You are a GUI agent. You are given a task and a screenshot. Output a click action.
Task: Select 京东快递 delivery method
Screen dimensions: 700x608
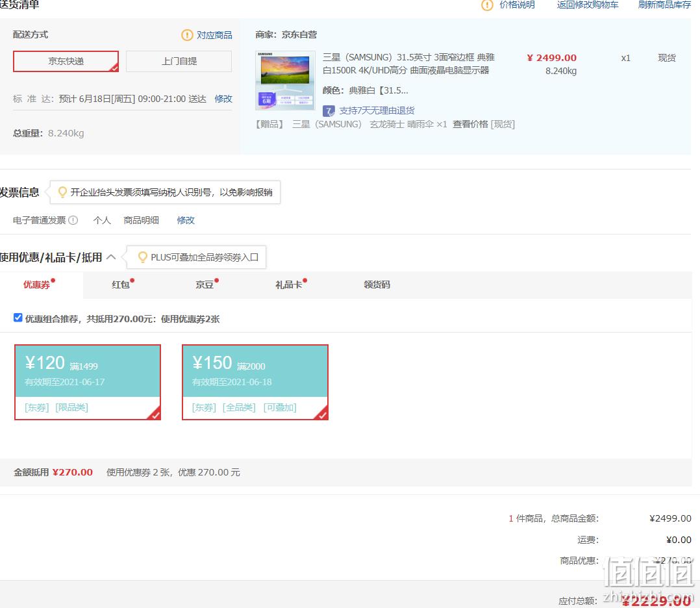[x=66, y=61]
